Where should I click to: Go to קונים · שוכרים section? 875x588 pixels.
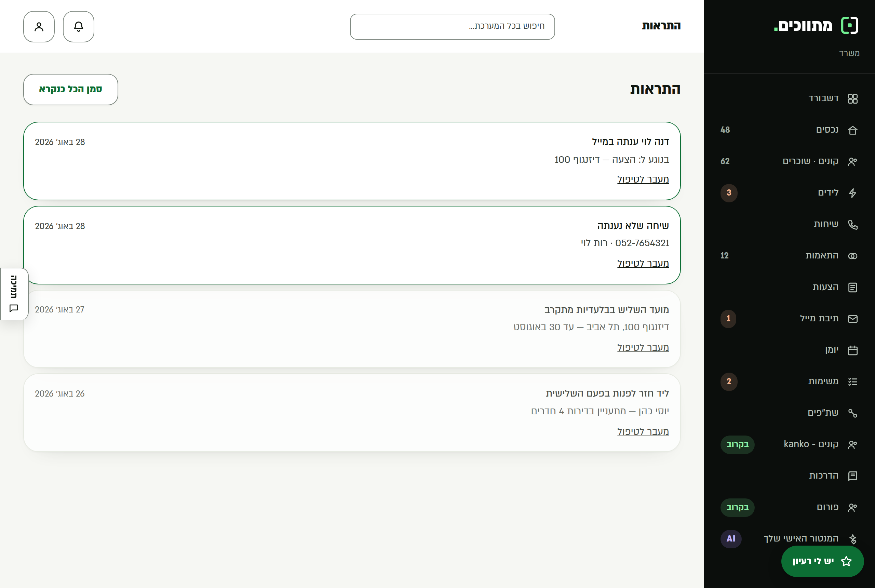coord(789,161)
